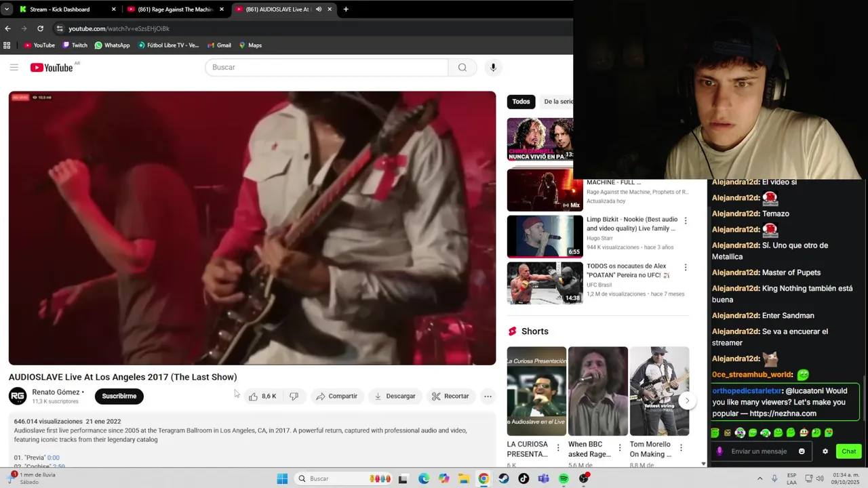
Task: Click the browser address bar URL
Action: tap(119, 28)
